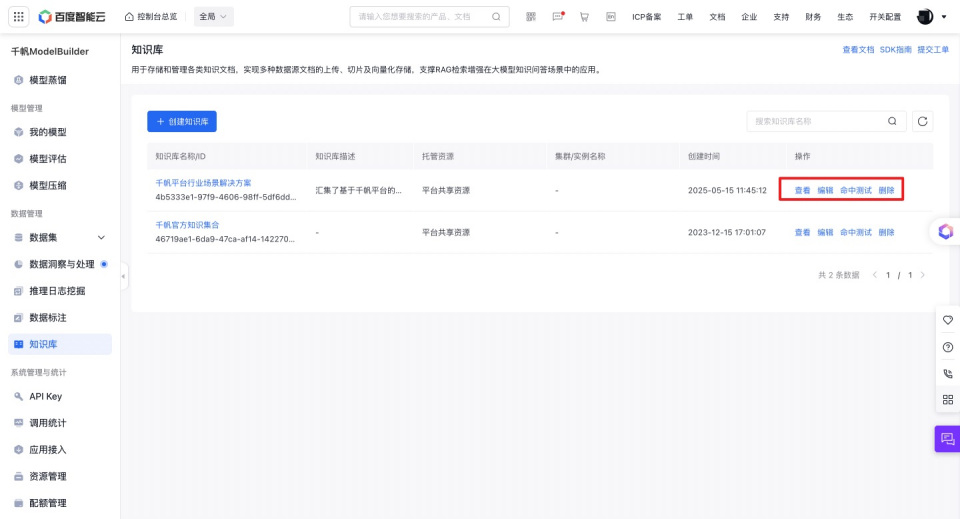Open the user avatar account dropdown
960x519 pixels.
[931, 17]
